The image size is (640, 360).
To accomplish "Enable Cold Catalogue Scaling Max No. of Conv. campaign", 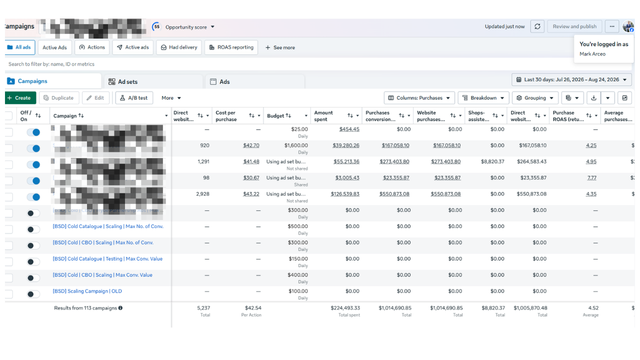I will (33, 229).
